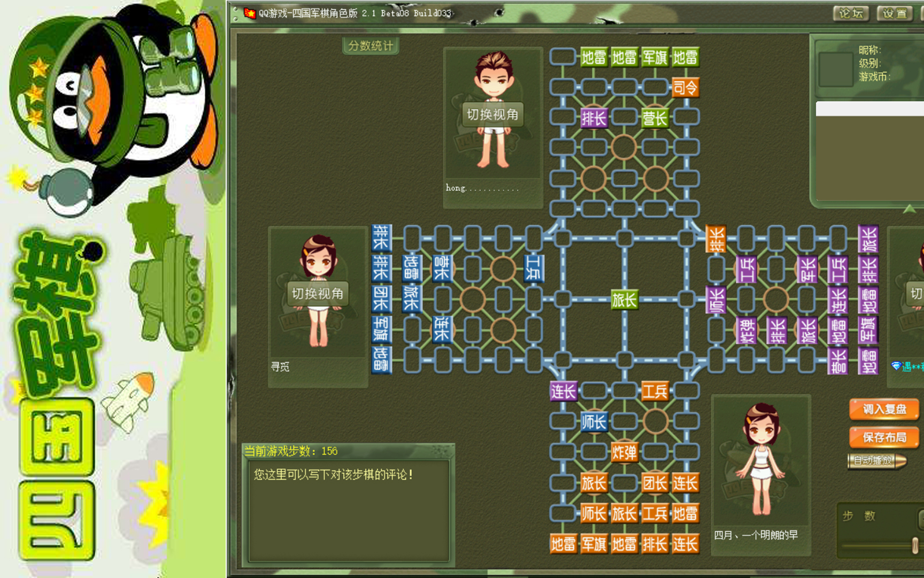Click hong's player avatar
Screen dimensions: 924x578
tap(494, 113)
